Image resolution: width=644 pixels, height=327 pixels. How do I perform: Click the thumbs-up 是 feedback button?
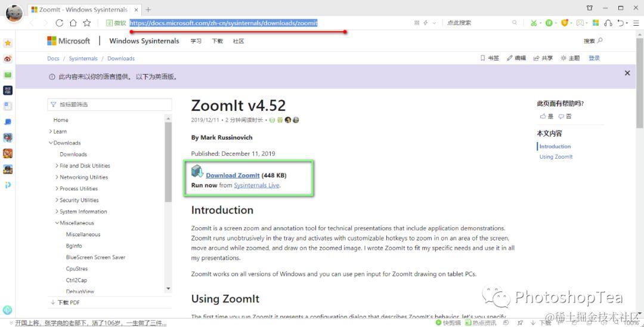[547, 116]
